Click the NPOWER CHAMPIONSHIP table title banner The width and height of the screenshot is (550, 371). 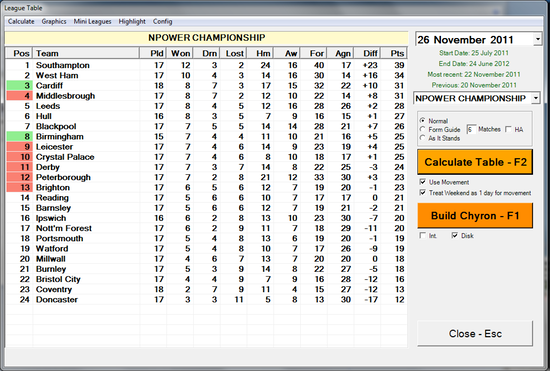(207, 38)
